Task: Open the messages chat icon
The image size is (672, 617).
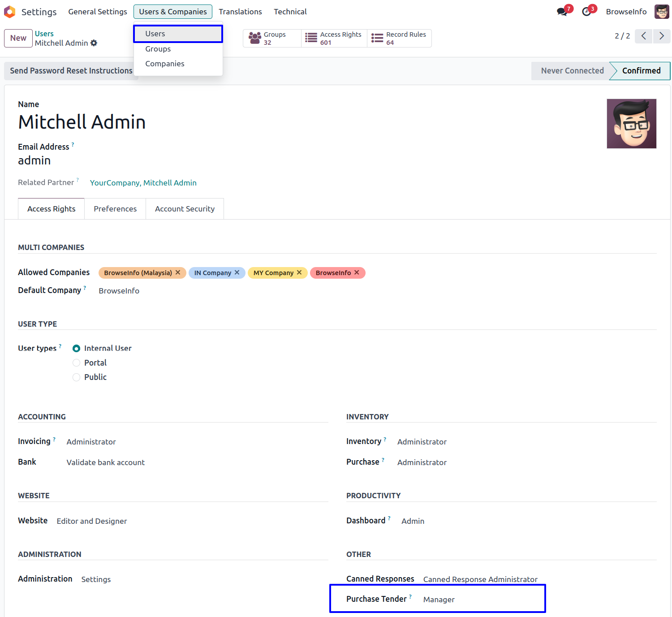Action: 562,12
